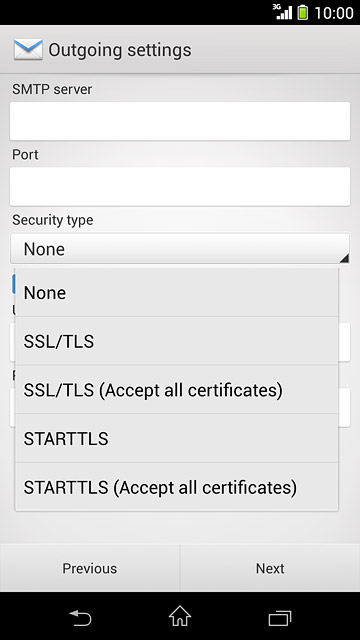
Task: Collapse the Security type dropdown
Action: point(180,249)
